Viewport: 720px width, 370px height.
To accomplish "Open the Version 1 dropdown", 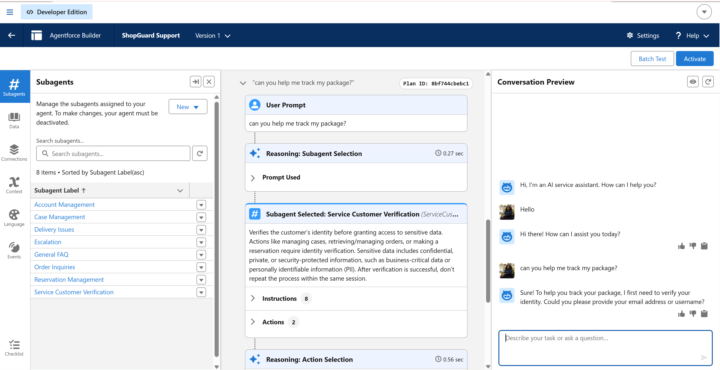I will coord(213,35).
